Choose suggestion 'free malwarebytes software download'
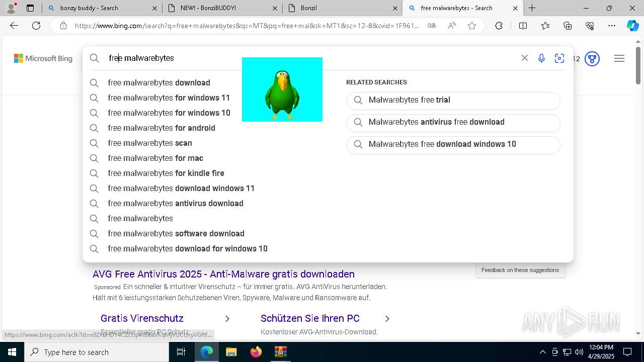Image resolution: width=644 pixels, height=362 pixels. (x=176, y=233)
